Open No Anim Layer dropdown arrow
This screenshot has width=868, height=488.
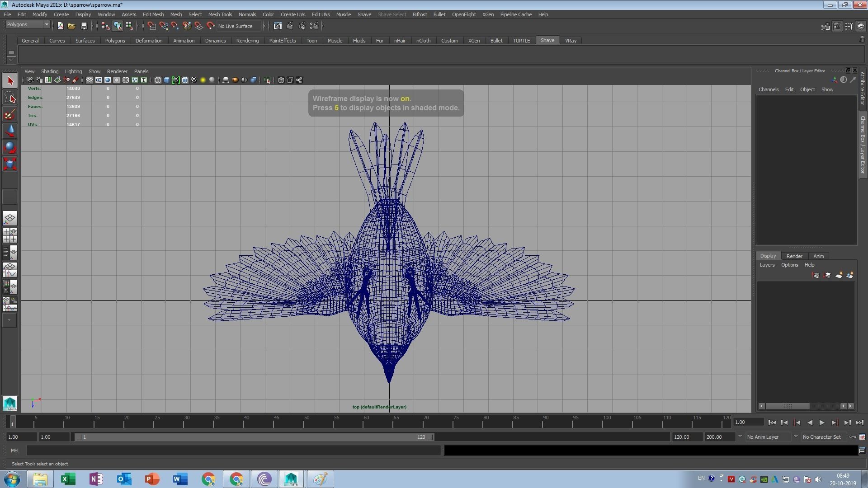[740, 436]
